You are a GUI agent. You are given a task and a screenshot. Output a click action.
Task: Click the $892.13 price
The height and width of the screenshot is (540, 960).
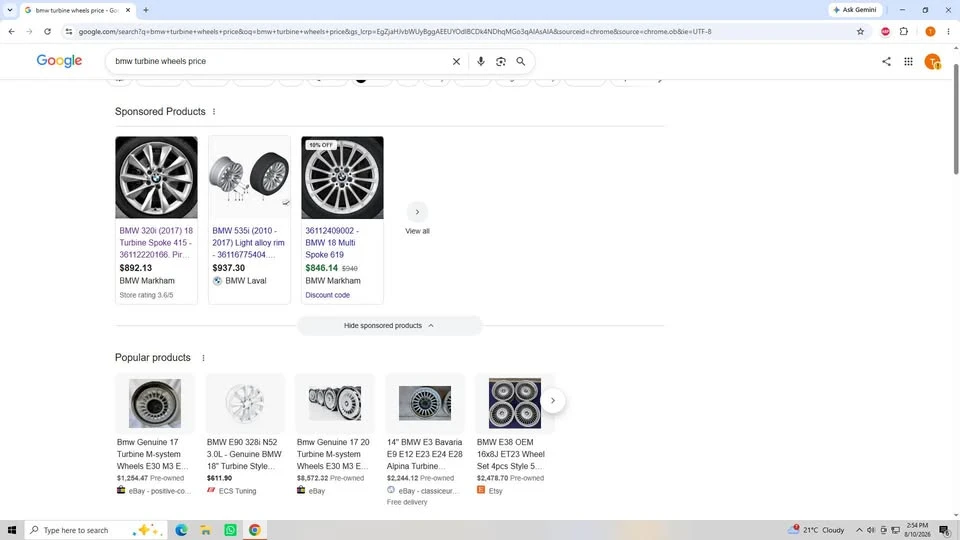pyautogui.click(x=135, y=268)
